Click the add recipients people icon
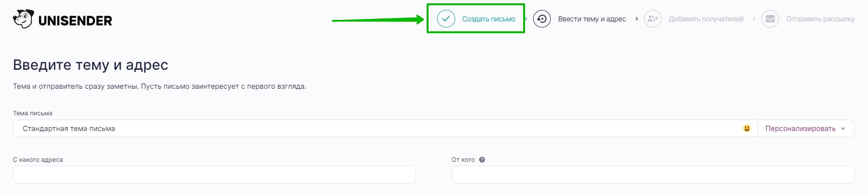 tap(653, 19)
